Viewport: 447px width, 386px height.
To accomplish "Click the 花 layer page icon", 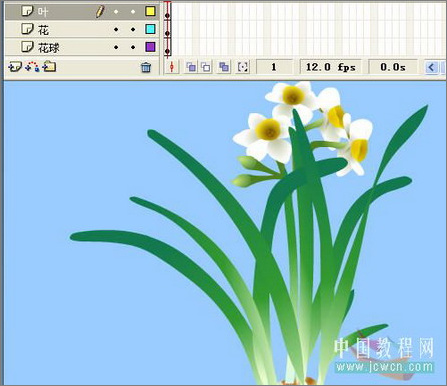I will click(27, 29).
